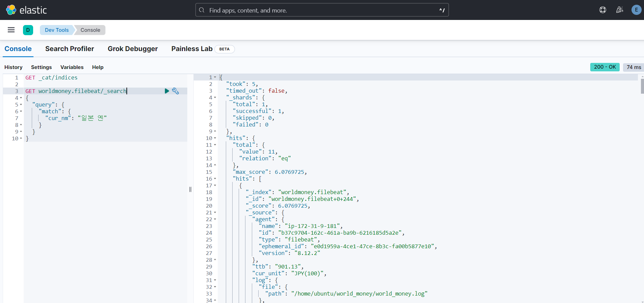
Task: Go to Dev Tools breadcrumb
Action: point(57,30)
